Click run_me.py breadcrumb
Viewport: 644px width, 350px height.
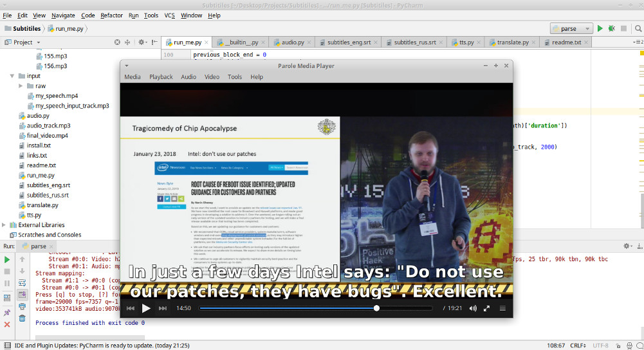[66, 29]
